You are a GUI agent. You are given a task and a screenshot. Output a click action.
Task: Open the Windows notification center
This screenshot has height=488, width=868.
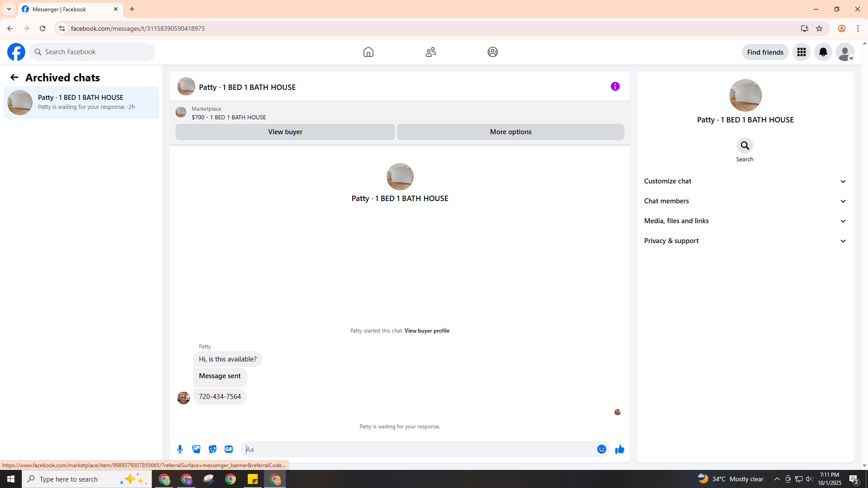pos(854,479)
